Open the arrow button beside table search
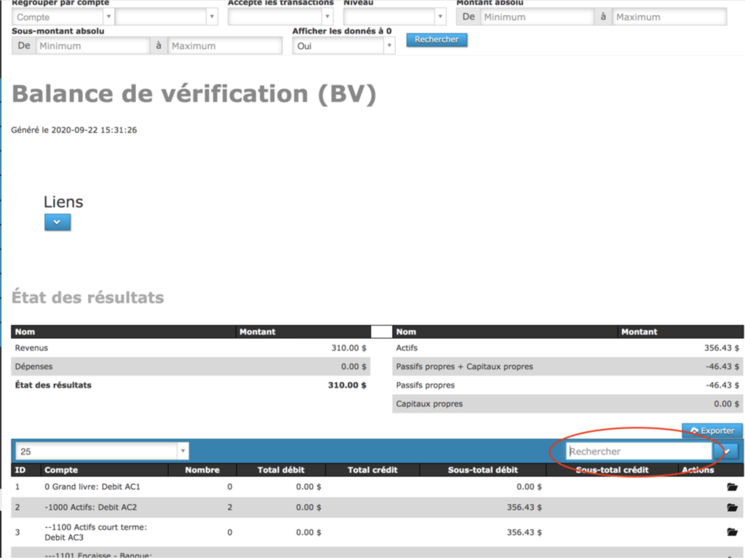The height and width of the screenshot is (560, 745). click(729, 452)
